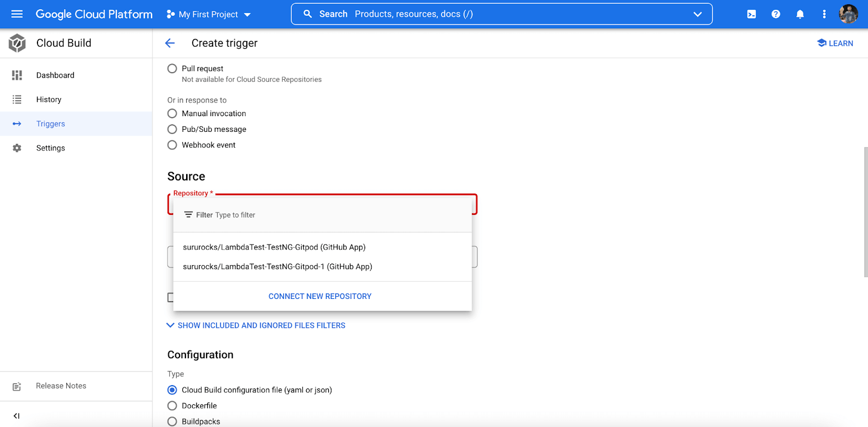Click the Settings gear icon

pyautogui.click(x=17, y=148)
